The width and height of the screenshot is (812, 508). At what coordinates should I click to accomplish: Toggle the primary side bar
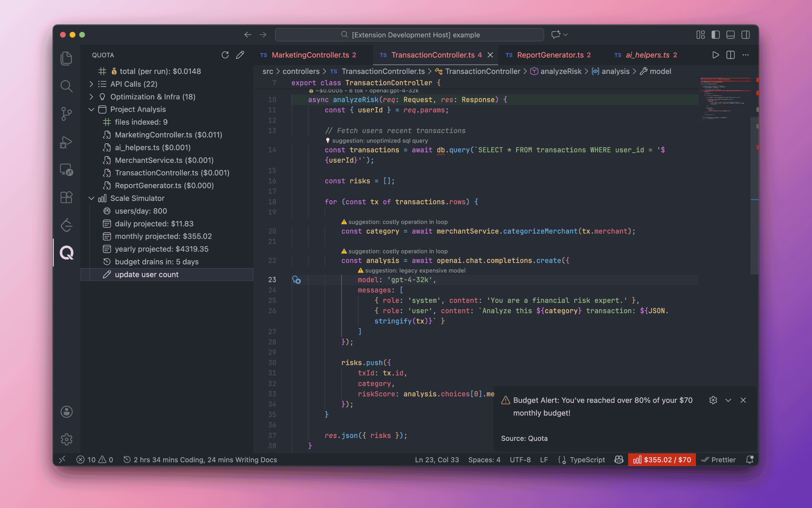coord(715,35)
